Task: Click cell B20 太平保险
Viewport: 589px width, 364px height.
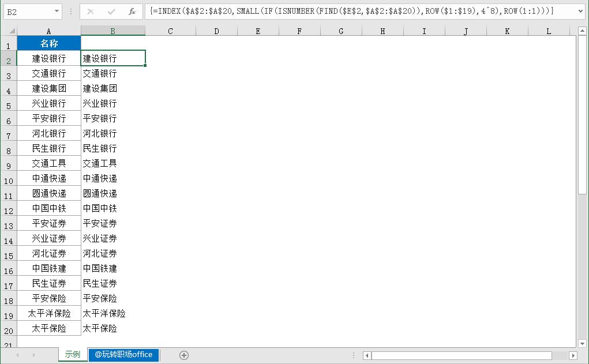Action: 113,328
